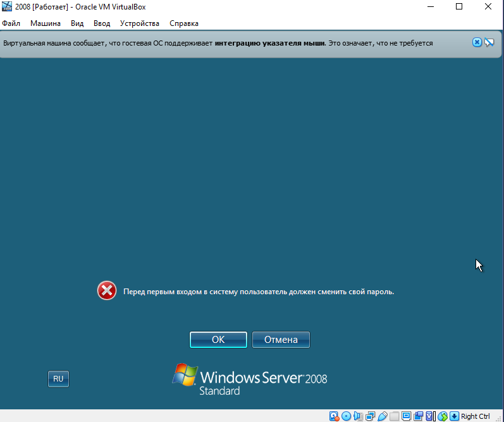
Task: Click the VirtualBox window title icon
Action: (7, 6)
